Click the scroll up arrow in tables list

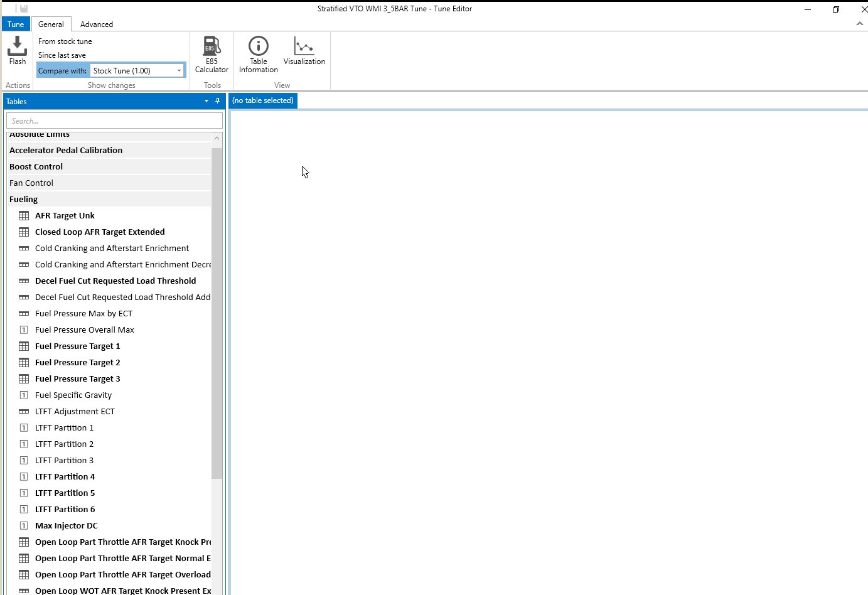click(217, 138)
